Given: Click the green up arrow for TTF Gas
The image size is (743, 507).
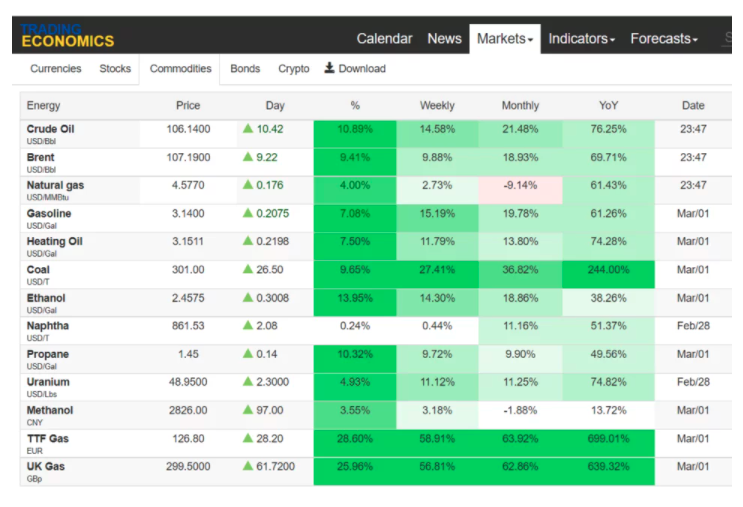Looking at the screenshot, I should pyautogui.click(x=247, y=438).
